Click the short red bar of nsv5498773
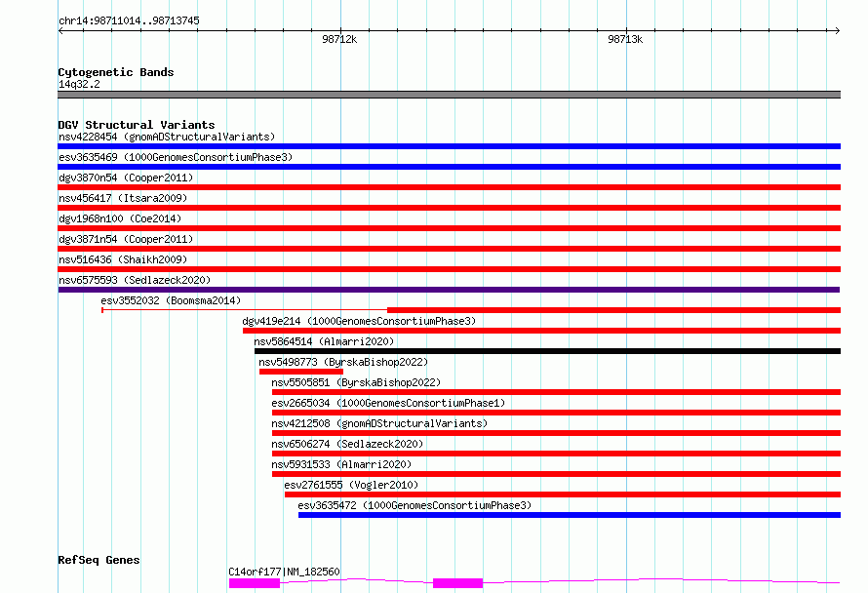Screen dimensions: 868x593 click(301, 372)
